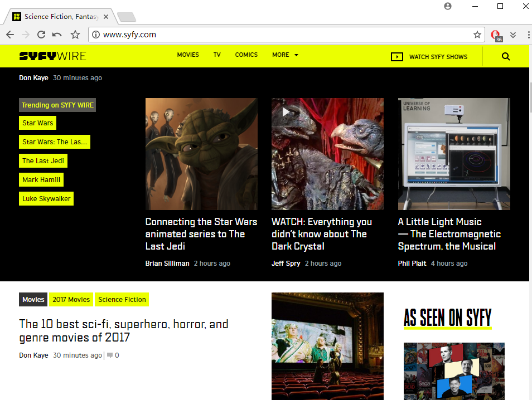Click author Jeff Spry
Screen dimensions: 532x400
pos(286,264)
